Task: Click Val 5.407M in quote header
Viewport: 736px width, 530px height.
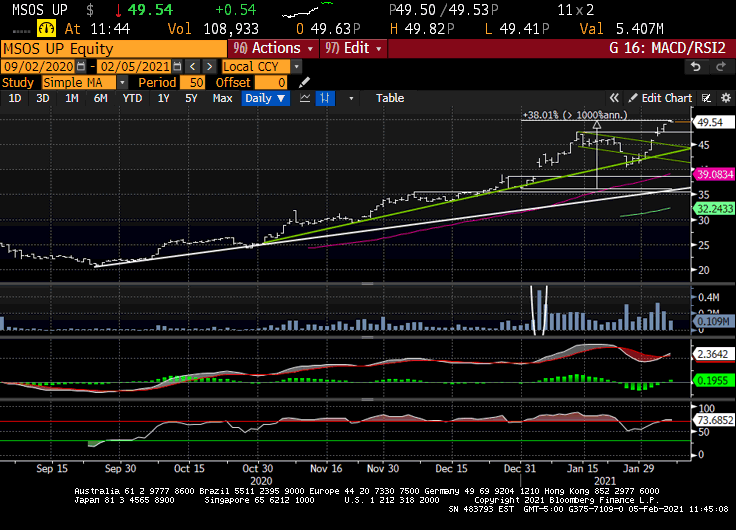Action: click(621, 29)
